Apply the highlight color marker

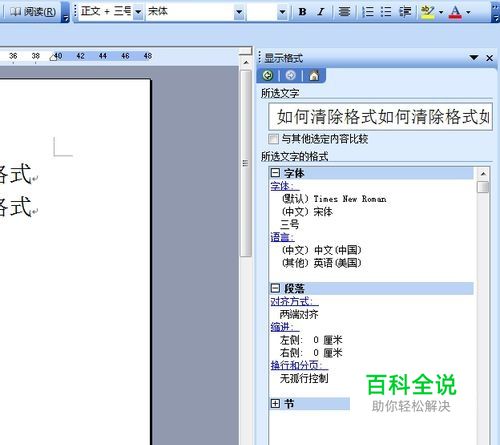point(427,12)
